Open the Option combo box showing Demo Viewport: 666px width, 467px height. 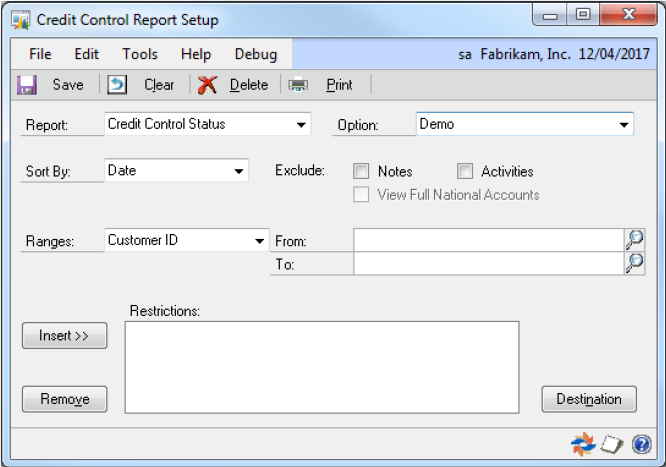[x=624, y=125]
